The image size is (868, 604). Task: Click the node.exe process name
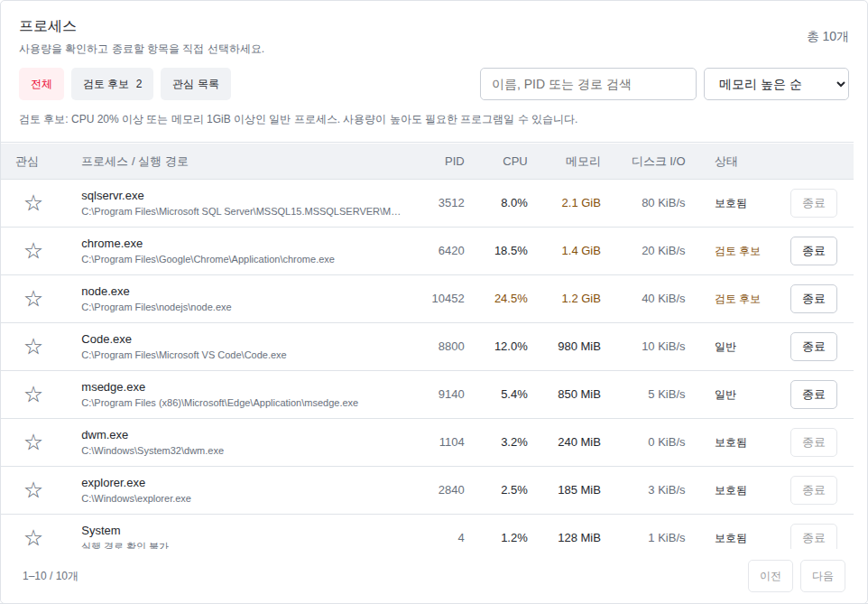pyautogui.click(x=106, y=292)
